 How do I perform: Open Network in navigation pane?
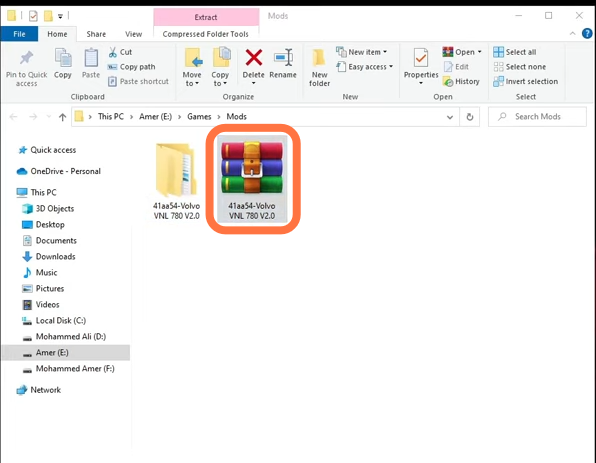[39, 390]
